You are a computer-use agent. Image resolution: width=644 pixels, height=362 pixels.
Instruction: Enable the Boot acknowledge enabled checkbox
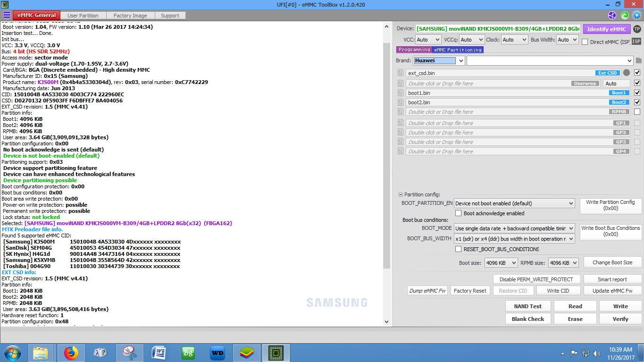(x=458, y=213)
